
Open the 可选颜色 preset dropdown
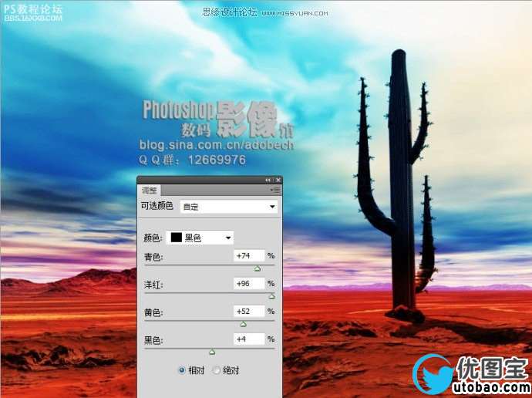coord(229,207)
